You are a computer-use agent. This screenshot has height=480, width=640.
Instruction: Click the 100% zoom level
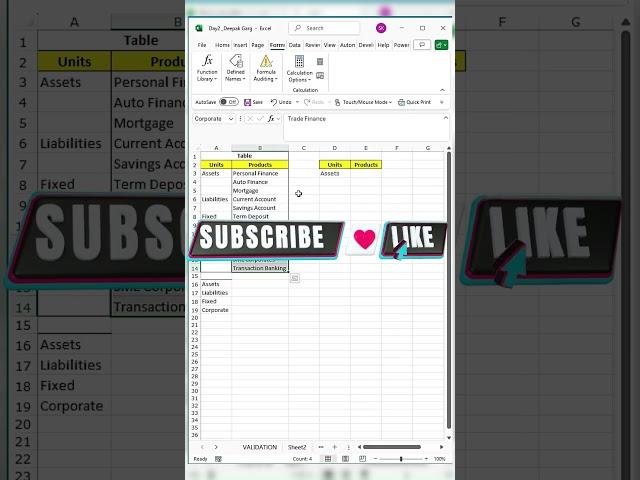(440, 459)
